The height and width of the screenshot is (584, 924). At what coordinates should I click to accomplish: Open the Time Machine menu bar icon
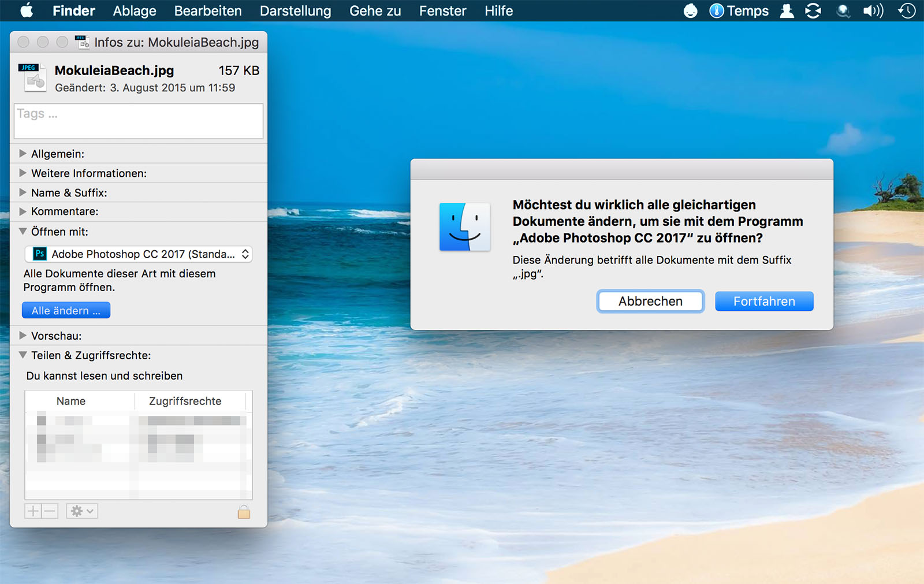907,11
